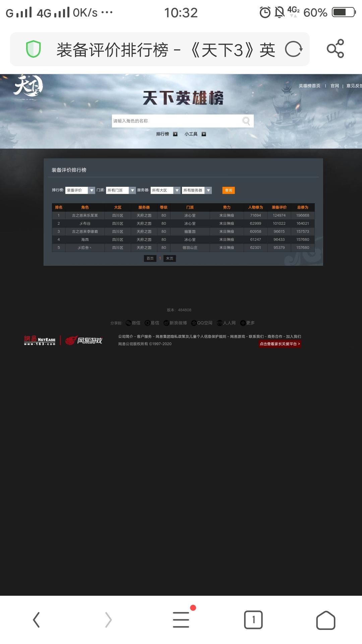362x644 pixels.
Task: Select page number 1 in pagination
Action: 160,258
